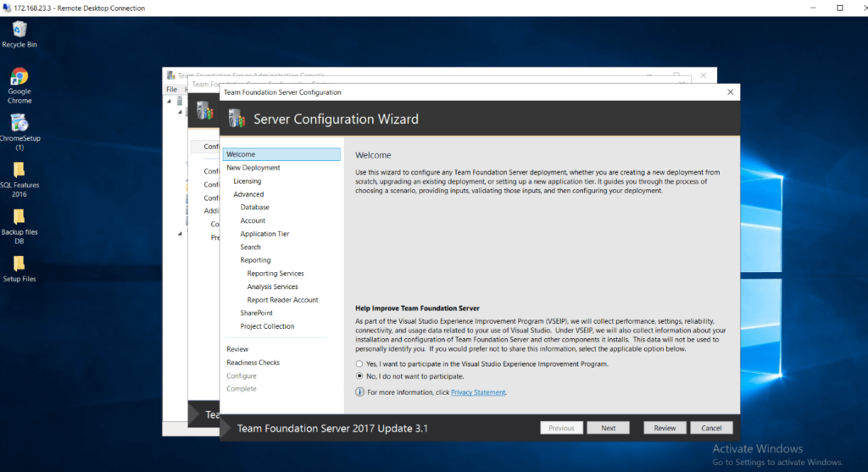Screen dimensions: 868x472
Task: Click the privacy information icon
Action: 359,391
